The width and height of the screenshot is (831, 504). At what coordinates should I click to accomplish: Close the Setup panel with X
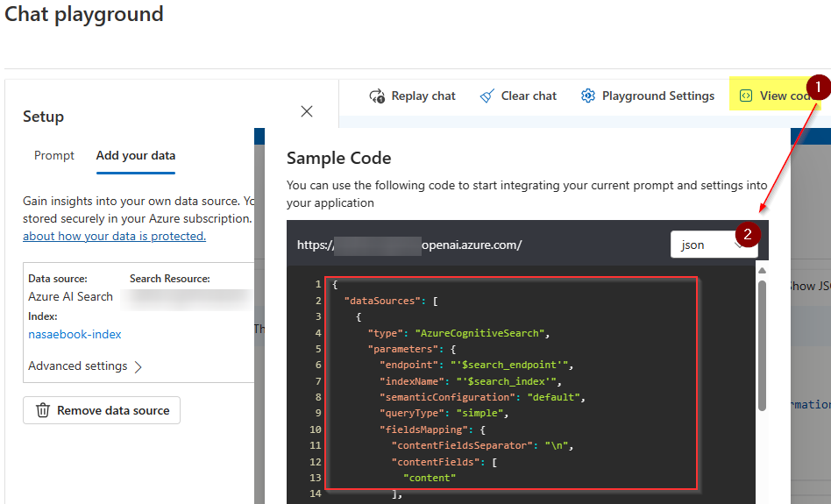(307, 111)
